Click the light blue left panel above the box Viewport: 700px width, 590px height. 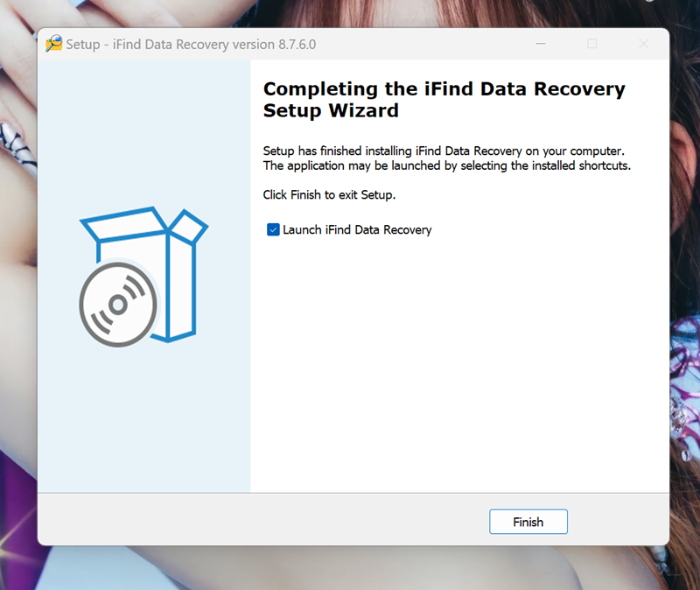143,131
